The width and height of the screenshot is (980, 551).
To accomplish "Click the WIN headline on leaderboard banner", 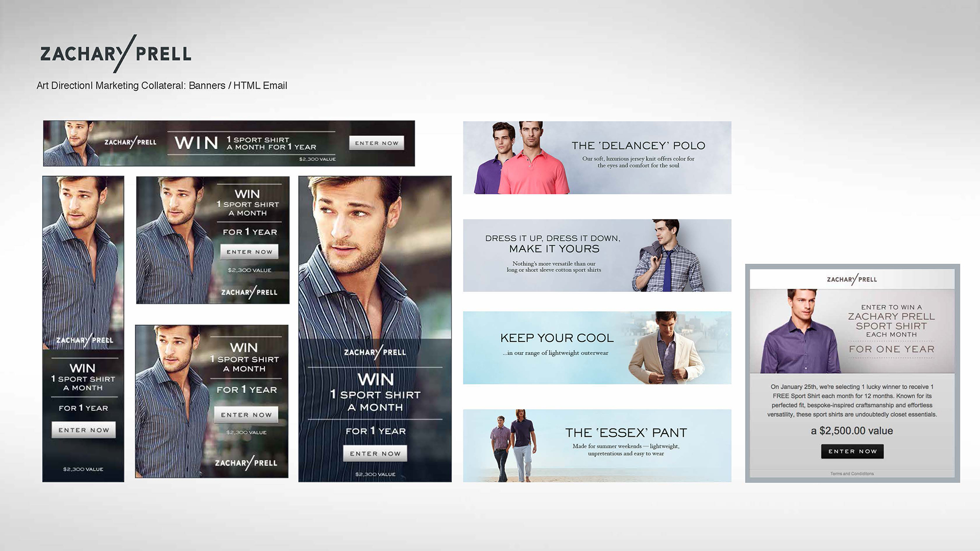I will [197, 143].
